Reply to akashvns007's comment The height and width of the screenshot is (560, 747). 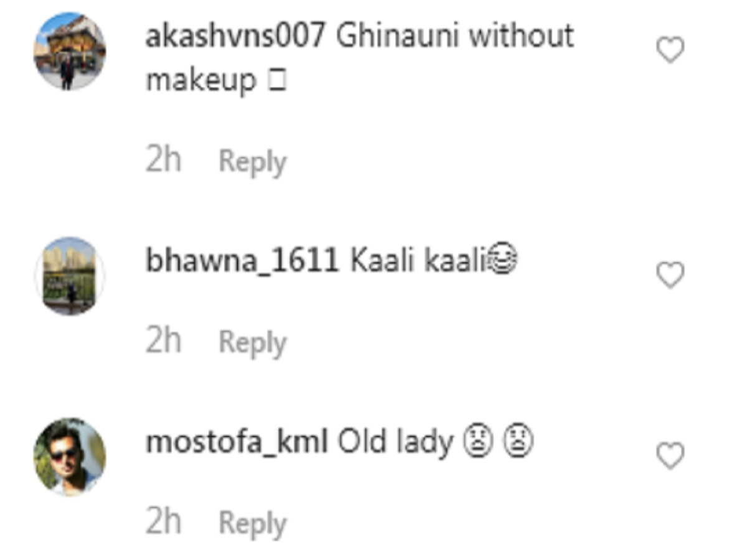pyautogui.click(x=252, y=163)
